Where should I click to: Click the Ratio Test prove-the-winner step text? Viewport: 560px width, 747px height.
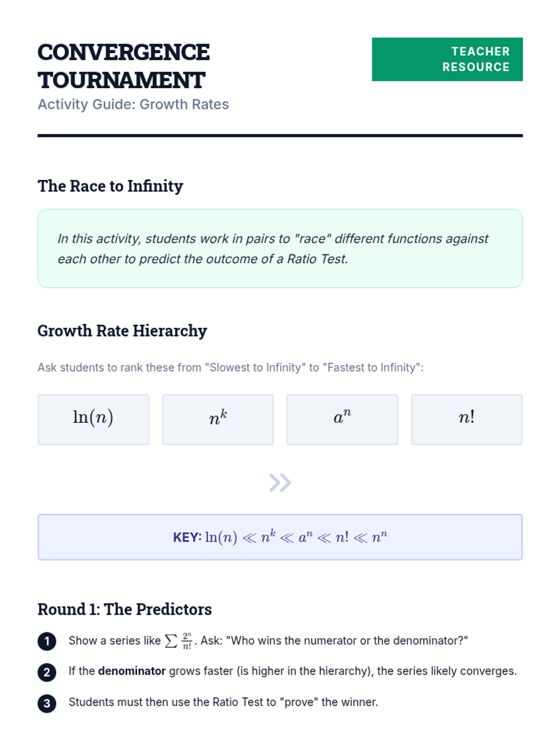pos(223,702)
